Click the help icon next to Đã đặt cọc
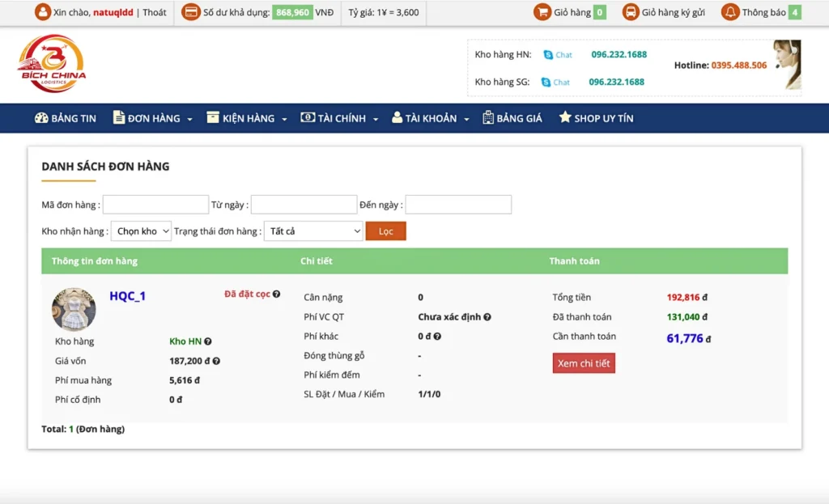Screen dimensions: 829x504 tap(277, 294)
